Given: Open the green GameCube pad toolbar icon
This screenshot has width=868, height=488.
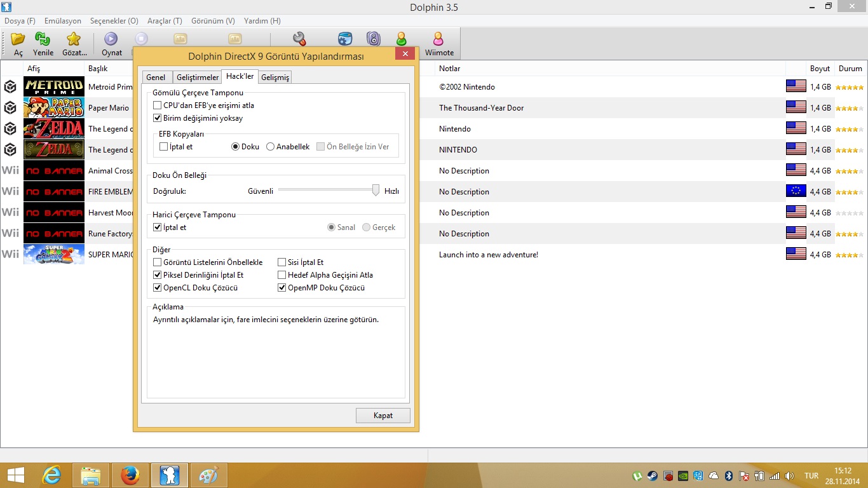Looking at the screenshot, I should [401, 39].
